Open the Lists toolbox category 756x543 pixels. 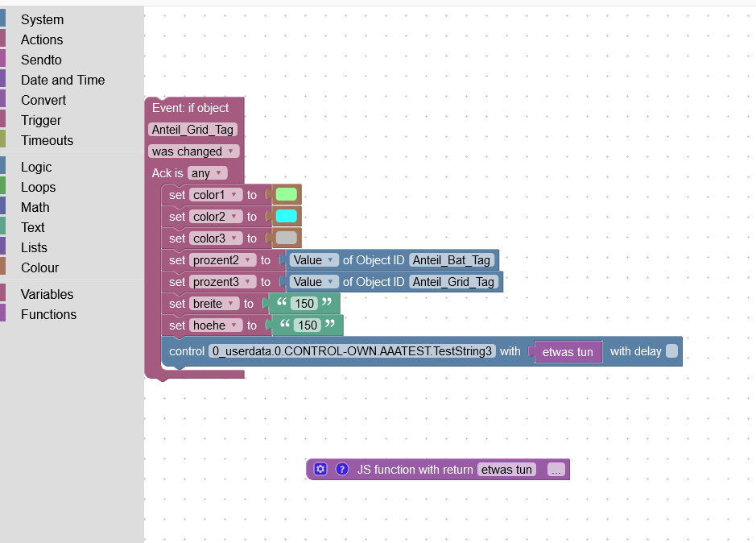click(34, 248)
